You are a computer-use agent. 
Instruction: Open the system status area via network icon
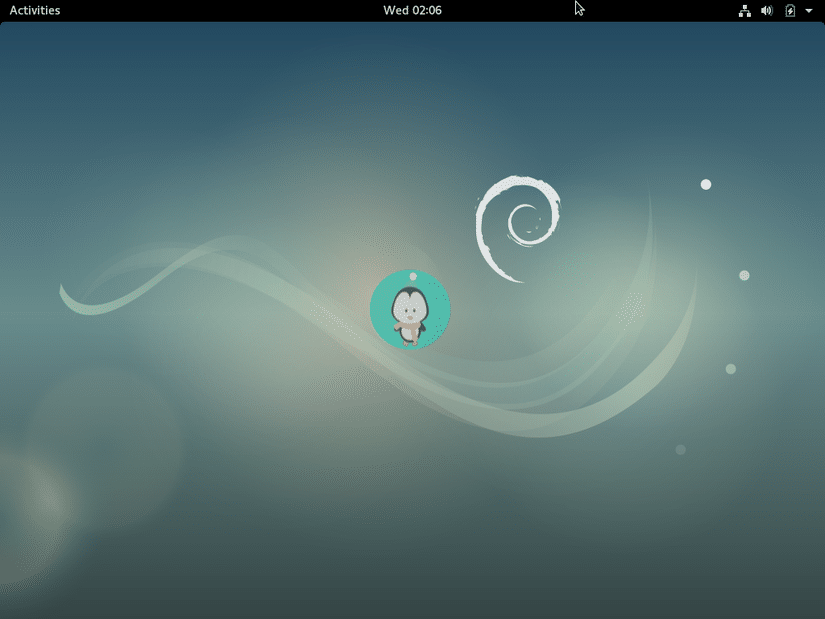[x=744, y=10]
